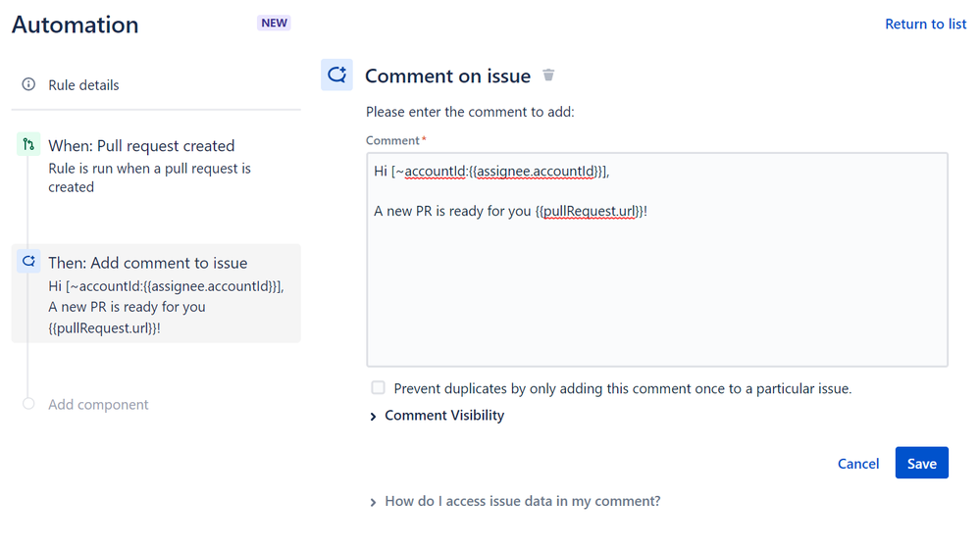The height and width of the screenshot is (550, 980).
Task: Select Then: Add comment to issue step
Action: point(156,293)
